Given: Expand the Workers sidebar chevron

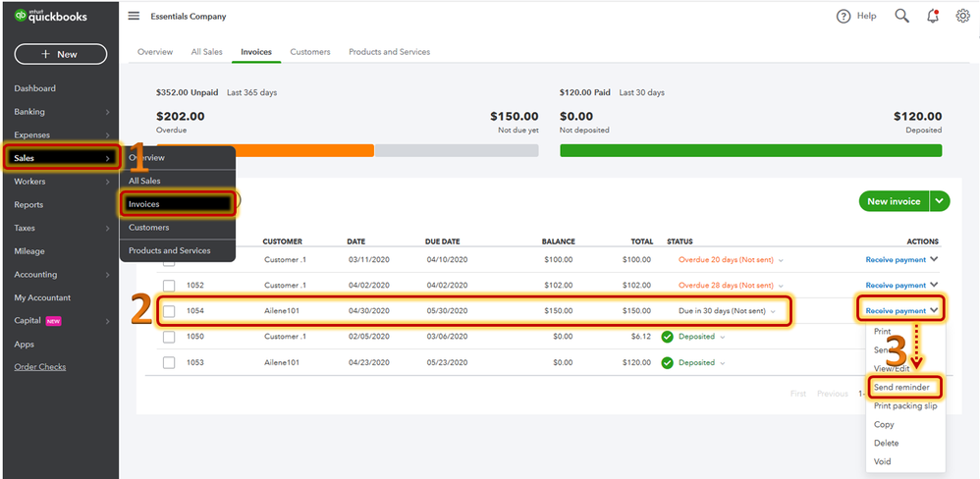Looking at the screenshot, I should (107, 182).
